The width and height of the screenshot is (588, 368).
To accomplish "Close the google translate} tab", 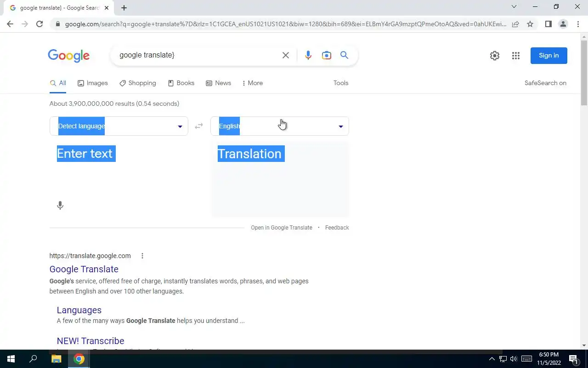I will [106, 8].
